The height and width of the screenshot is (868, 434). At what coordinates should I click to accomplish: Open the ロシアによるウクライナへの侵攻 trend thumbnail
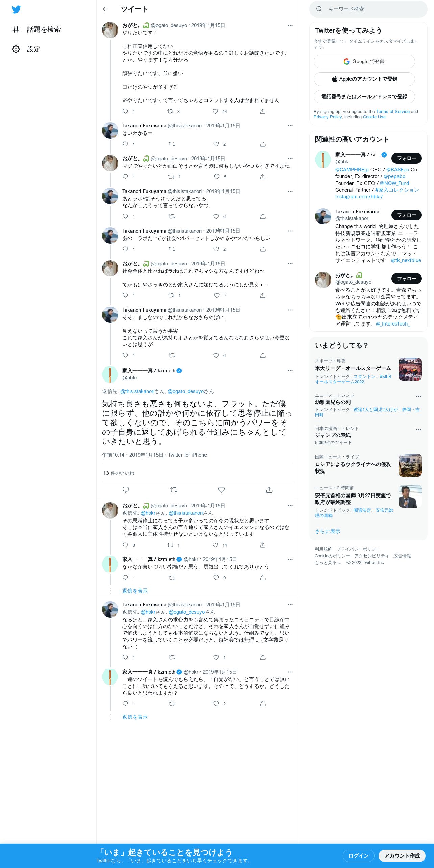click(x=410, y=465)
